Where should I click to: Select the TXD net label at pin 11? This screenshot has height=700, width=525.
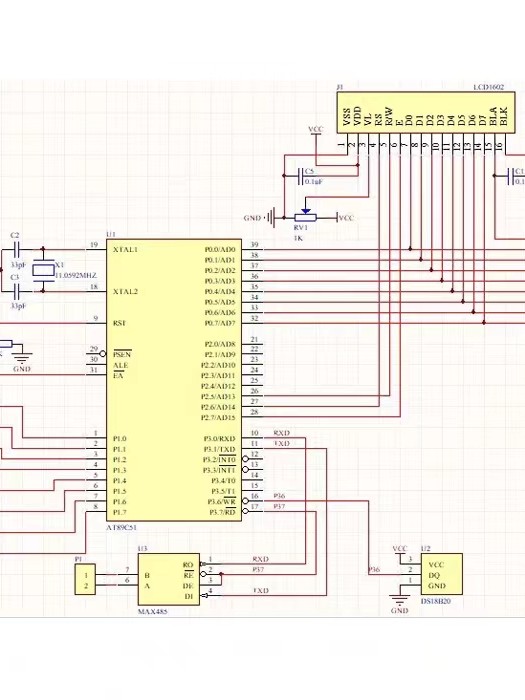[x=281, y=444]
